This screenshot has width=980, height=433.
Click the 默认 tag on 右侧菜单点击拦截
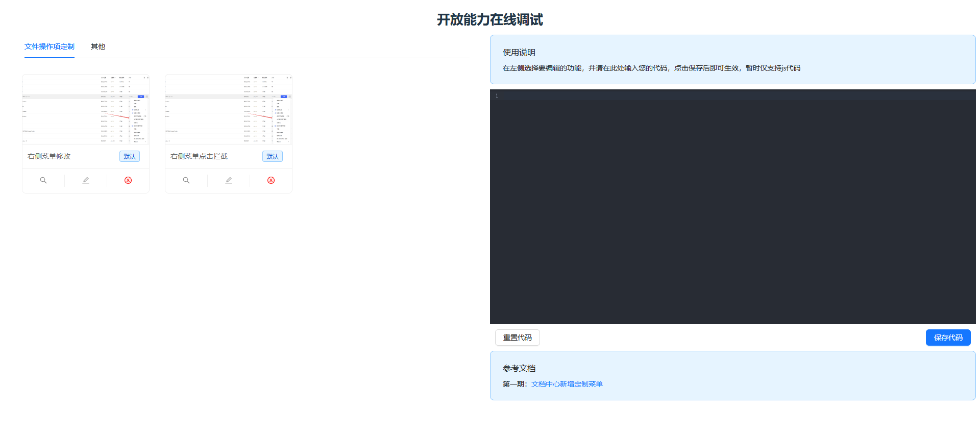273,156
